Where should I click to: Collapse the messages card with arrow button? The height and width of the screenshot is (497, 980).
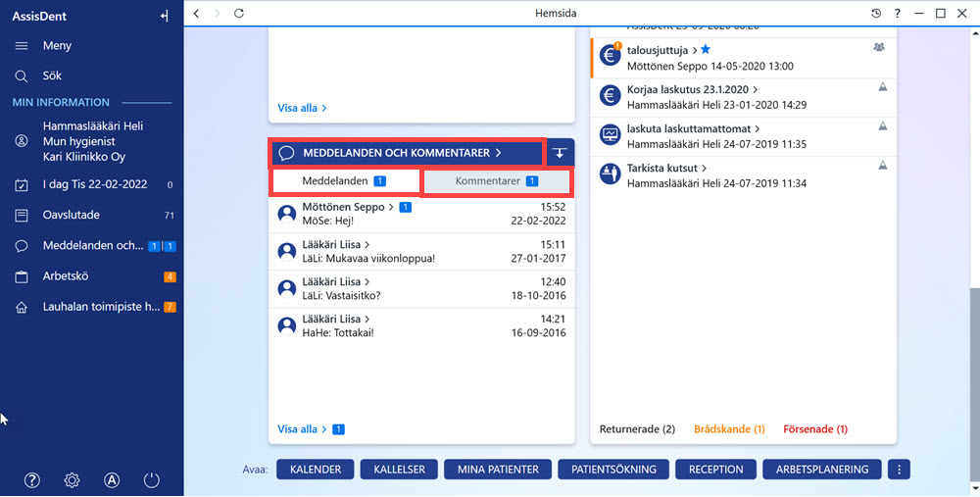pyautogui.click(x=560, y=153)
